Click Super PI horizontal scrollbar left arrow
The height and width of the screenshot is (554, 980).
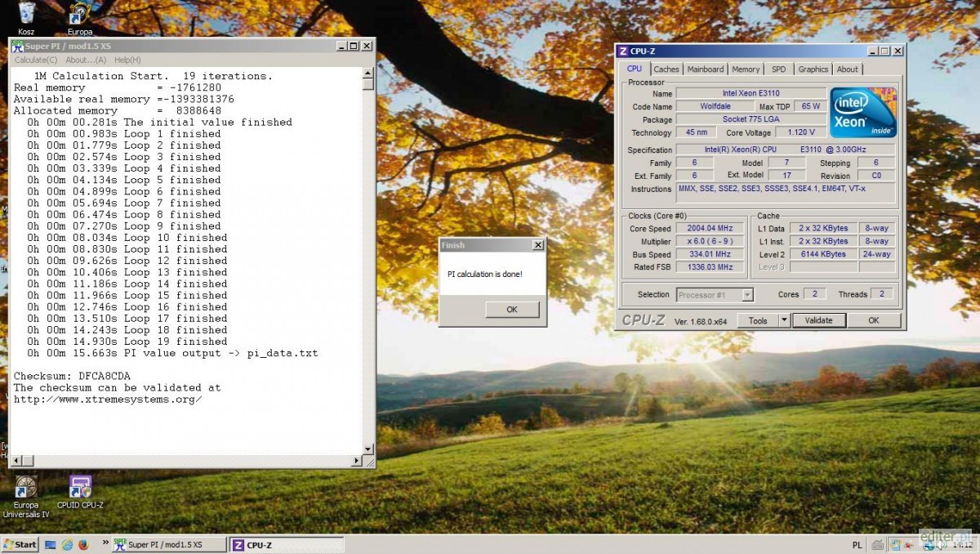[x=15, y=461]
